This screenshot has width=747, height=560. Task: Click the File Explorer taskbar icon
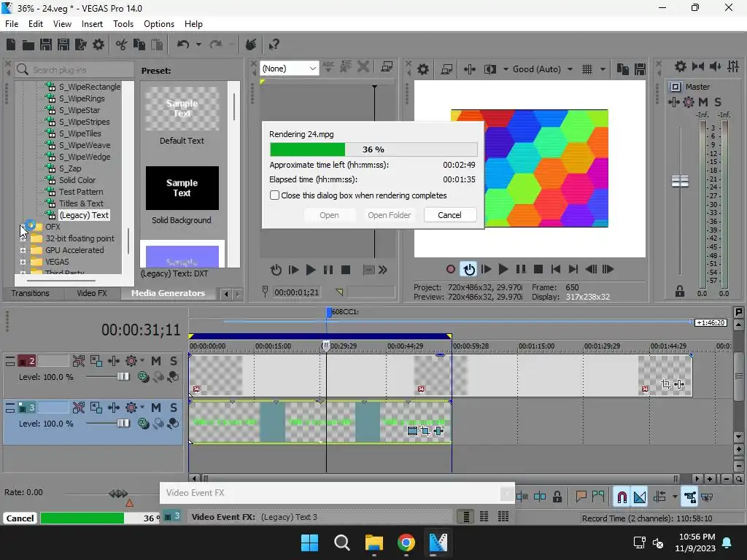374,542
